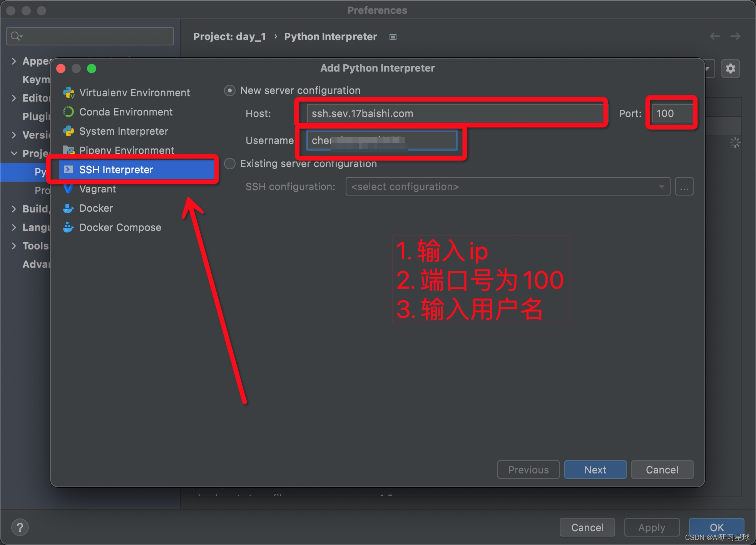
Task: Click the Pipenv Environment folder icon
Action: [69, 150]
